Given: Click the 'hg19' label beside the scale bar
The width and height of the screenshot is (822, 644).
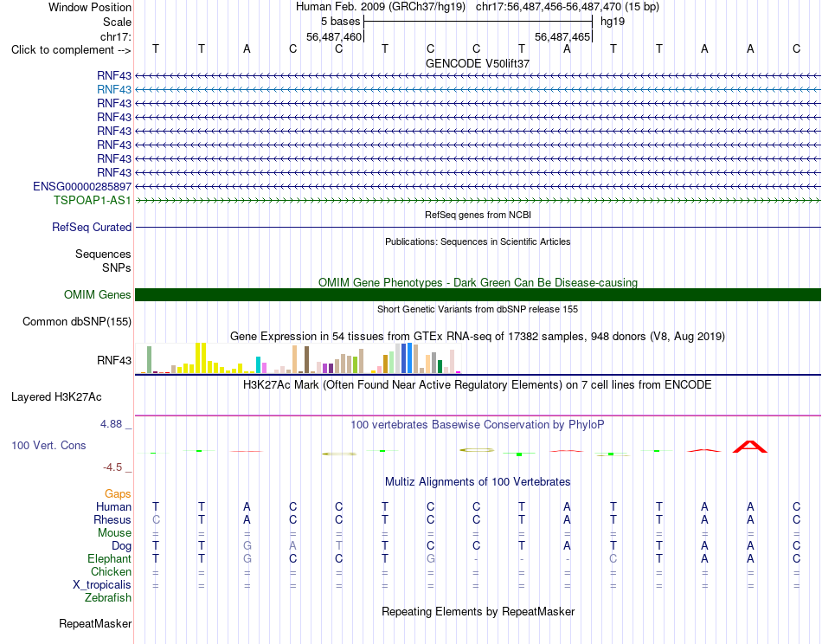Looking at the screenshot, I should (613, 22).
